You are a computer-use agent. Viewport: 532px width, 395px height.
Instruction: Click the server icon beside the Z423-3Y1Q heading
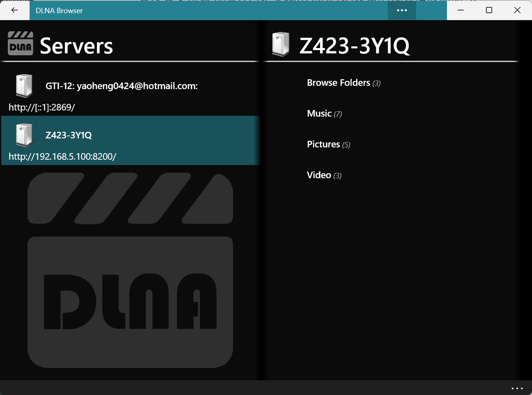point(281,44)
